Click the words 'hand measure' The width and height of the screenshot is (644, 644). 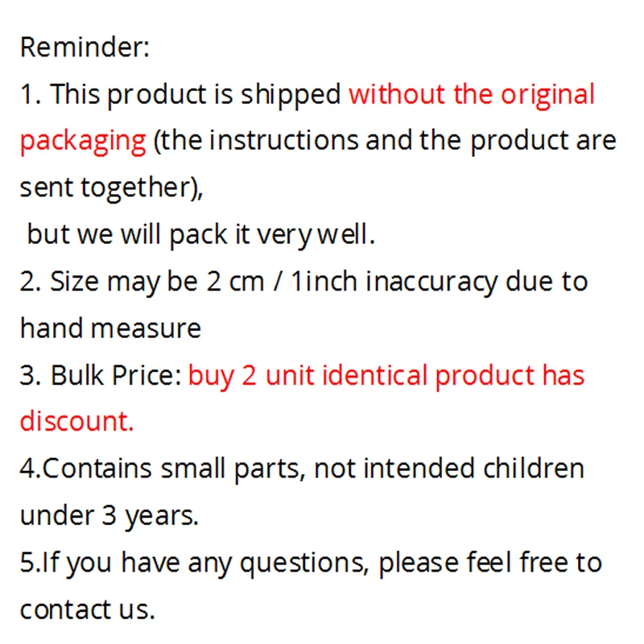click(x=110, y=328)
